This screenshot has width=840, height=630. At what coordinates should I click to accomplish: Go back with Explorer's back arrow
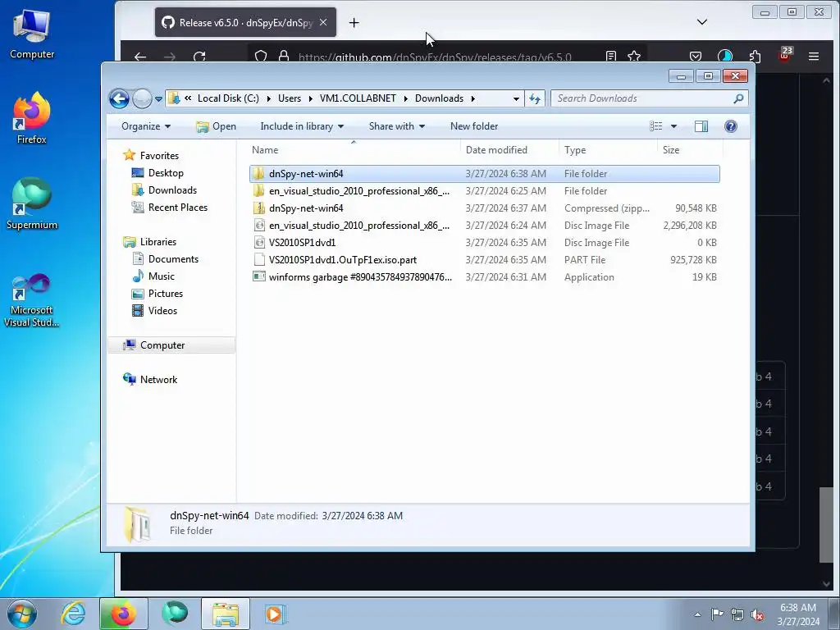119,98
